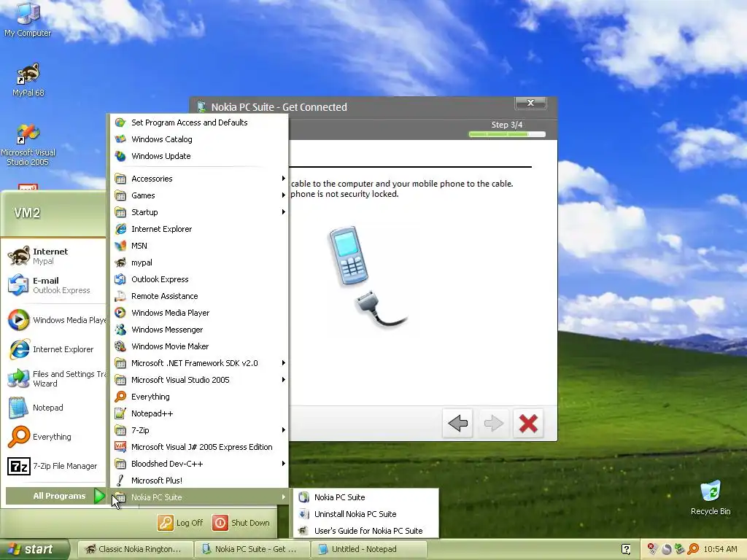Cancel the wizard with the red X
Screen dimensions: 747x560
coord(528,423)
